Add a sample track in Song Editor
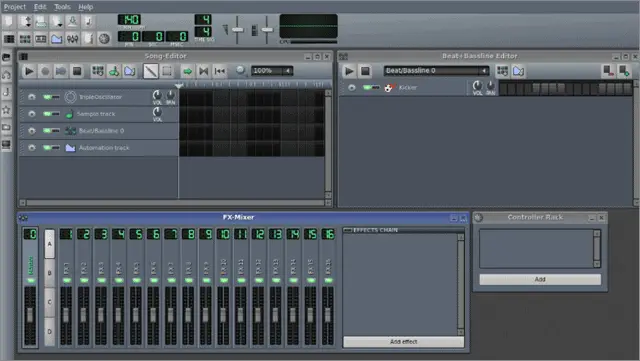This screenshot has width=640, height=361. 114,71
